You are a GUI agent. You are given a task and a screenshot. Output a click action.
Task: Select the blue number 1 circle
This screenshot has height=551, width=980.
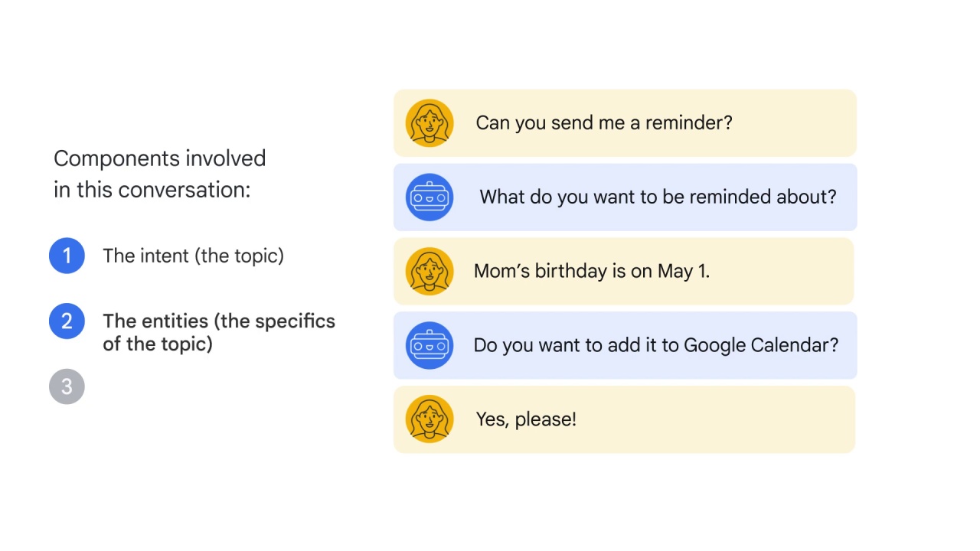pos(67,256)
